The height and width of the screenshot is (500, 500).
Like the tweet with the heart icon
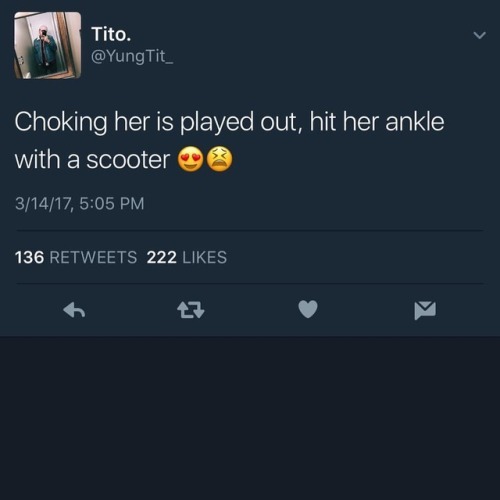pos(308,309)
